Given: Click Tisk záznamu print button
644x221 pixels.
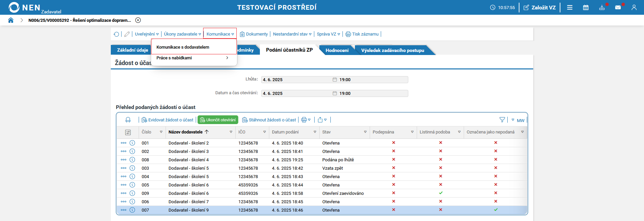Looking at the screenshot, I should click(x=362, y=34).
